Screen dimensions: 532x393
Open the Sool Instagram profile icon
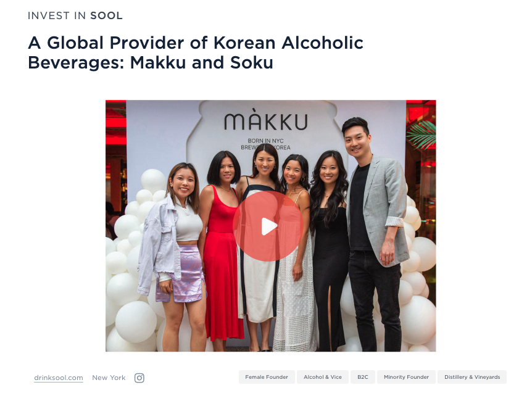[139, 378]
